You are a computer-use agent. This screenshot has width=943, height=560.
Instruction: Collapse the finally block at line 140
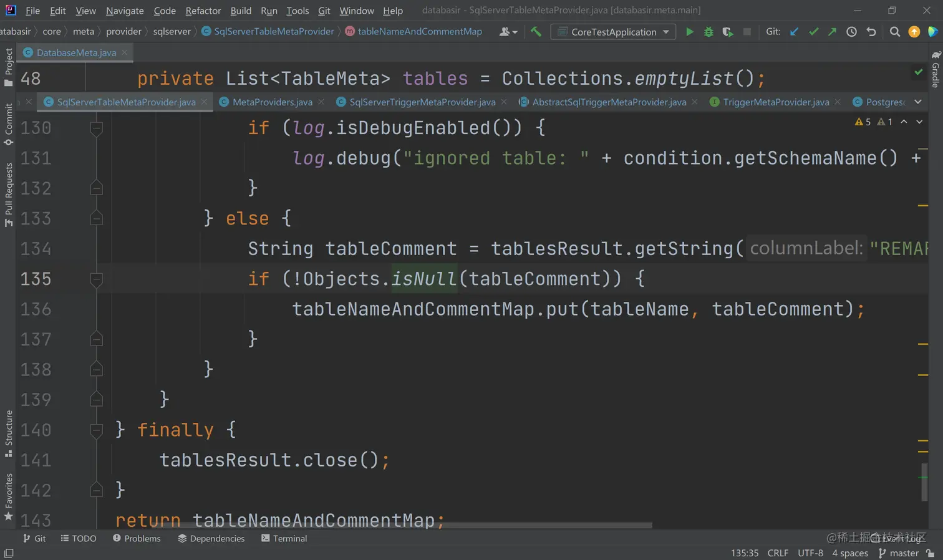coord(96,430)
